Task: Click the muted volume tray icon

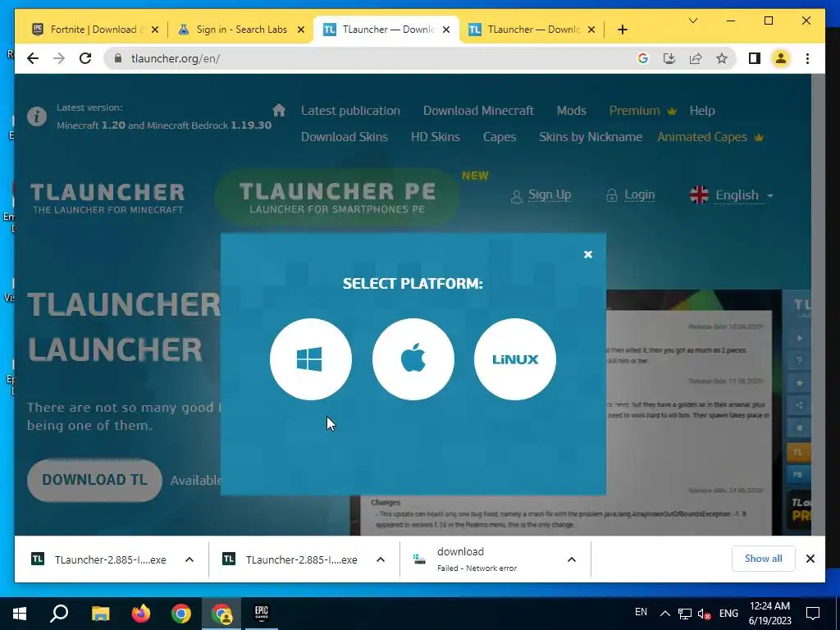Action: coord(704,614)
